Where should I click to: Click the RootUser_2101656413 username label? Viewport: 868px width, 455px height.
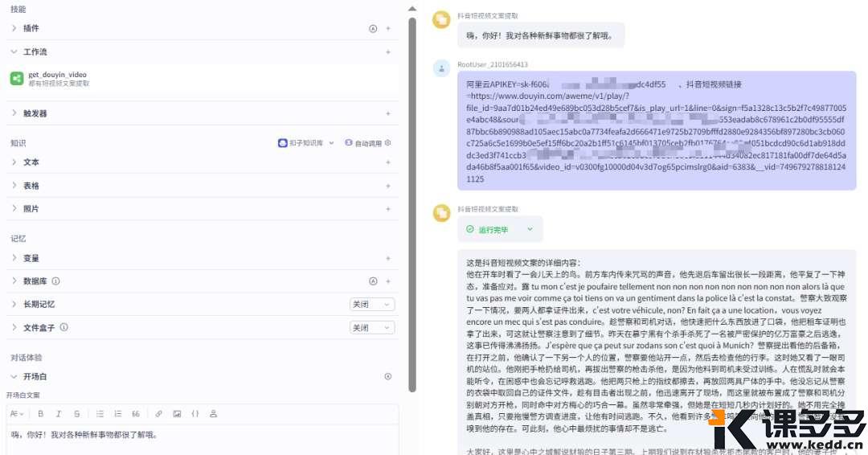click(493, 65)
